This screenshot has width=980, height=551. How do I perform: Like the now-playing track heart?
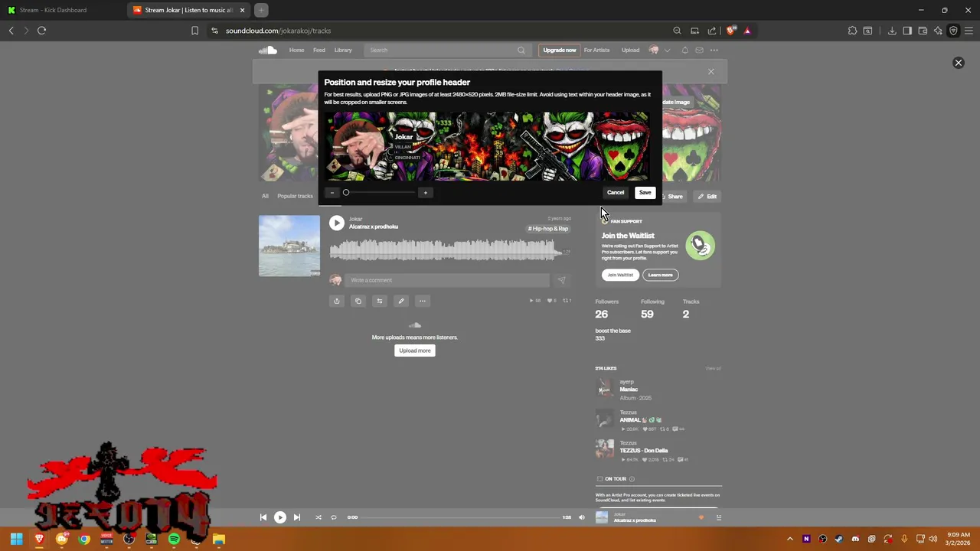coord(701,518)
